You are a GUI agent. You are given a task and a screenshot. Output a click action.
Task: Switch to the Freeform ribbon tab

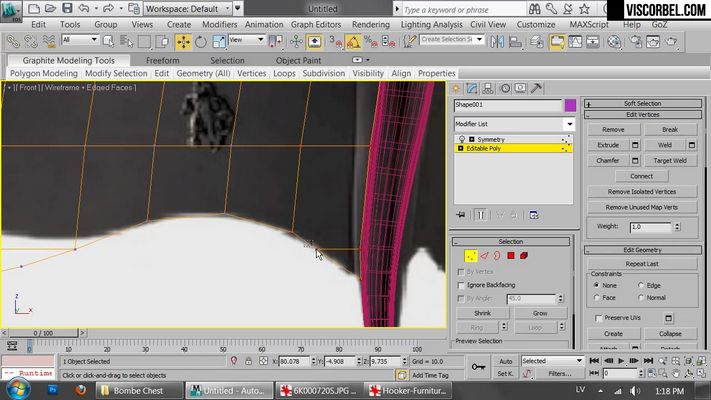point(162,60)
